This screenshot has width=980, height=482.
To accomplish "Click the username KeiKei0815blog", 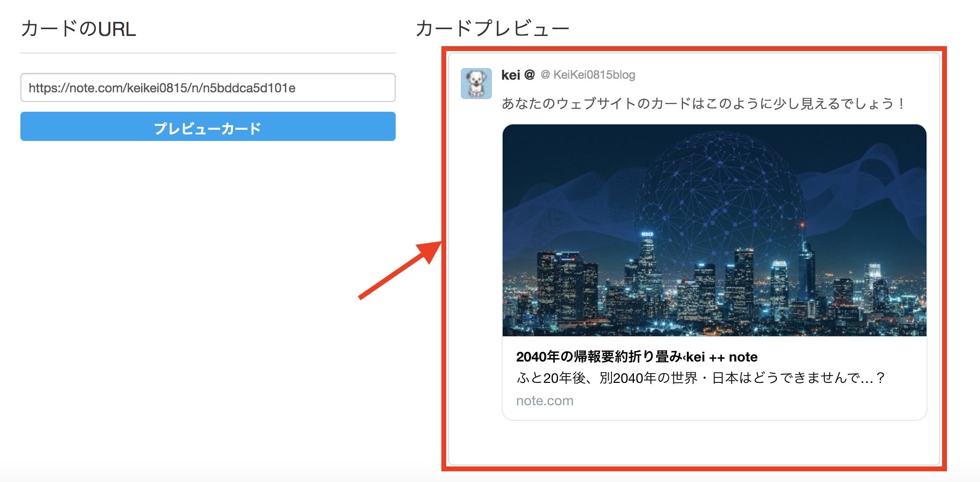I will click(595, 75).
